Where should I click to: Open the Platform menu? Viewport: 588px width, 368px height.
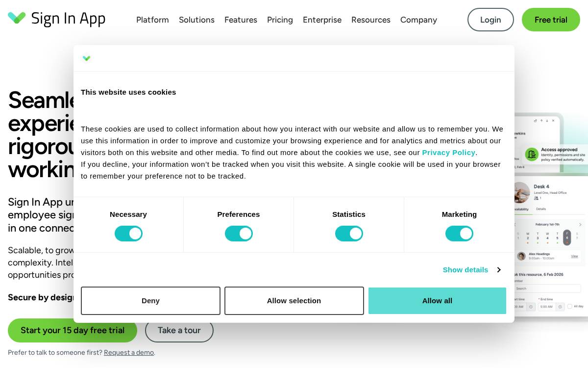click(152, 20)
